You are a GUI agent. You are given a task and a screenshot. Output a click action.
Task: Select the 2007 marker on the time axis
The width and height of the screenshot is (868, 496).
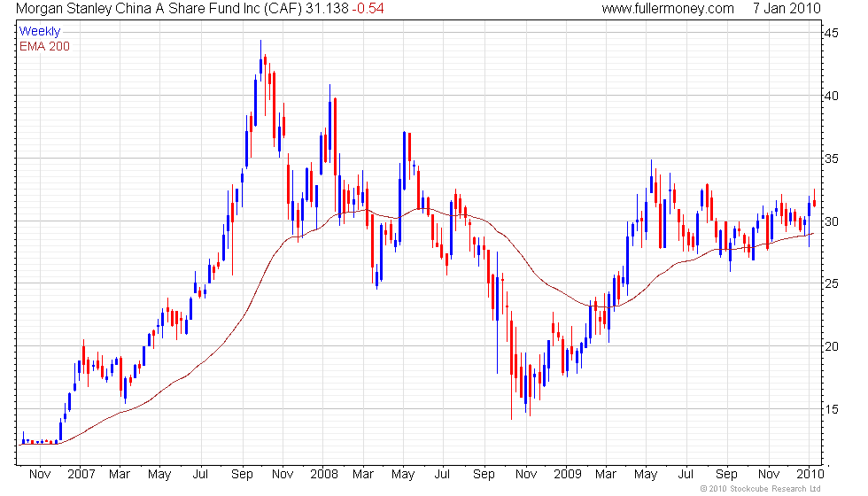(81, 474)
